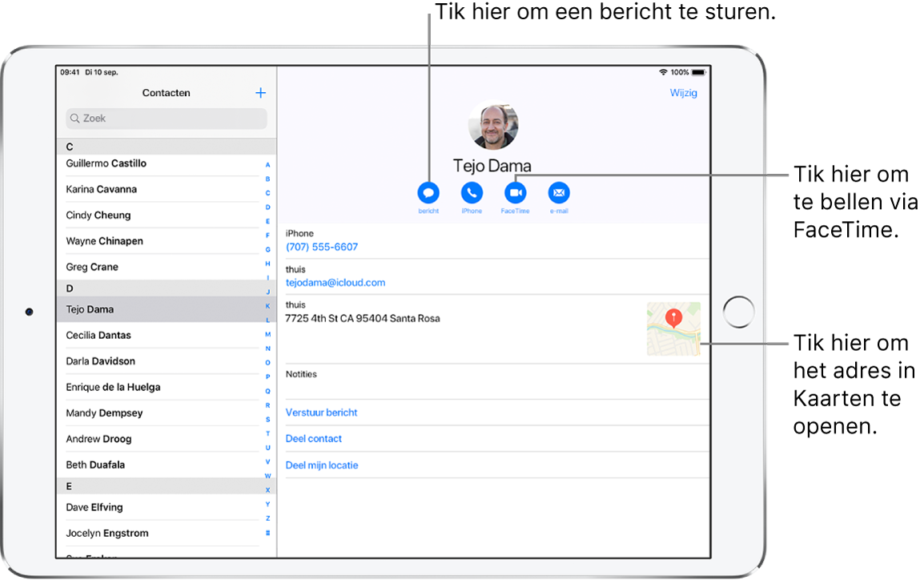The image size is (924, 580).
Task: Tap the e-mail envelope icon
Action: click(x=559, y=193)
